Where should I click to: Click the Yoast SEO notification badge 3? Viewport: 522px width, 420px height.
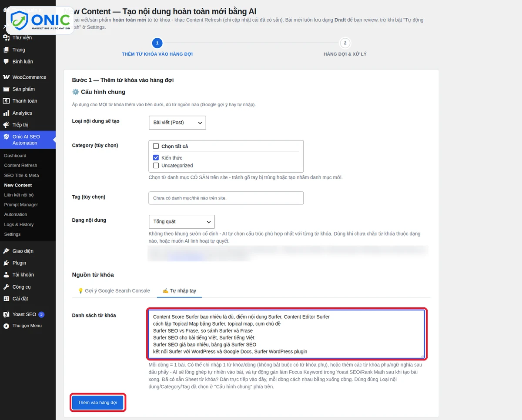point(41,314)
